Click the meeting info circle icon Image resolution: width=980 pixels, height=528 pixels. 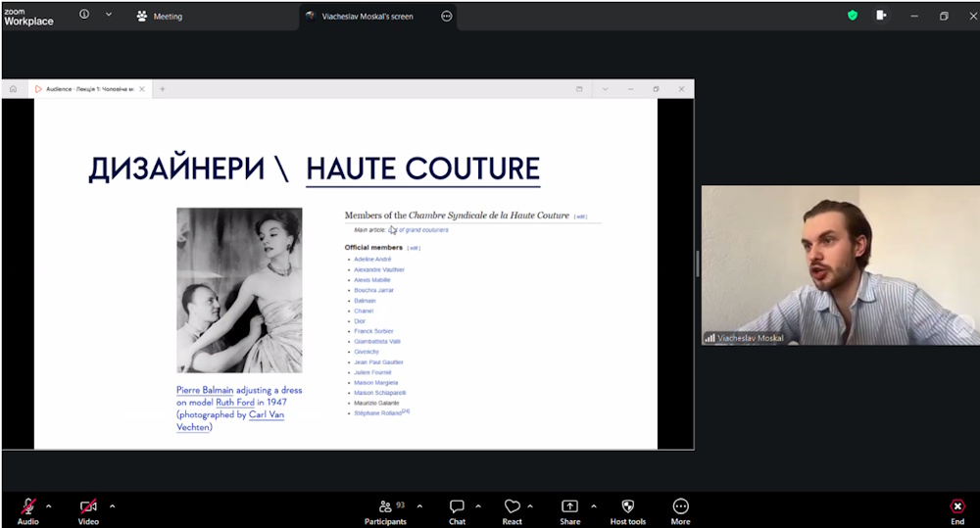pos(84,16)
